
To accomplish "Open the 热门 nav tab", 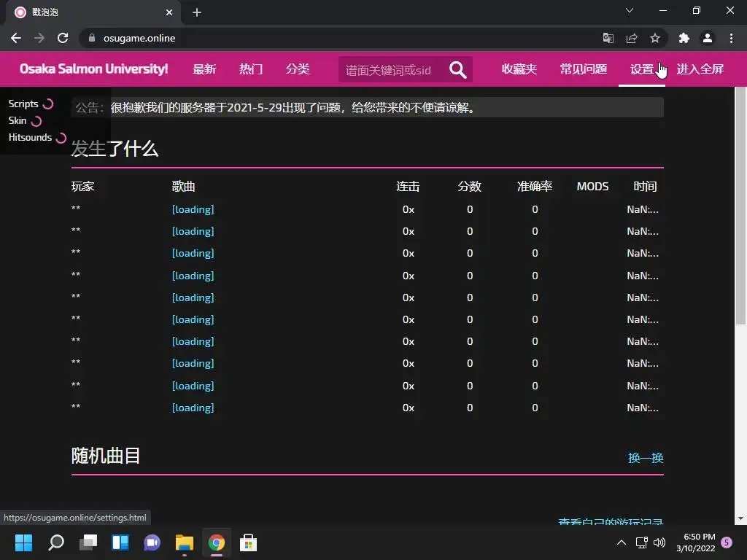I will tap(251, 69).
